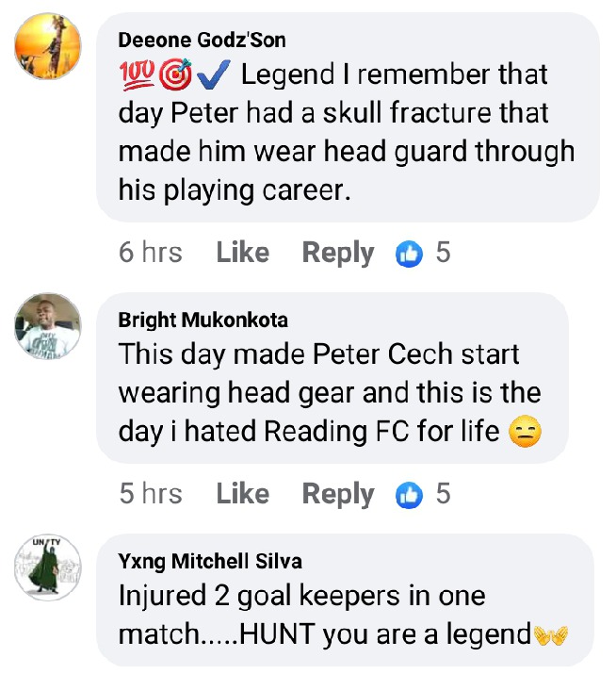
Task: Click the 100 points emoji
Action: (137, 74)
